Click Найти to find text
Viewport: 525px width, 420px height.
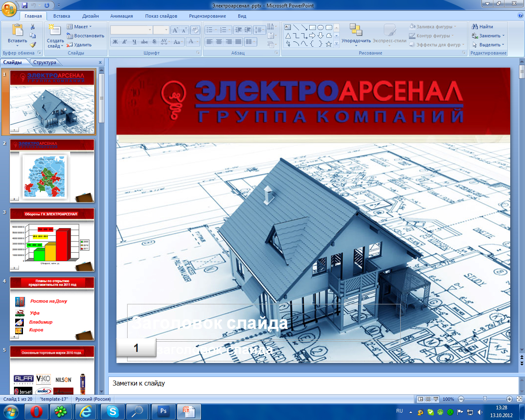[x=483, y=27]
